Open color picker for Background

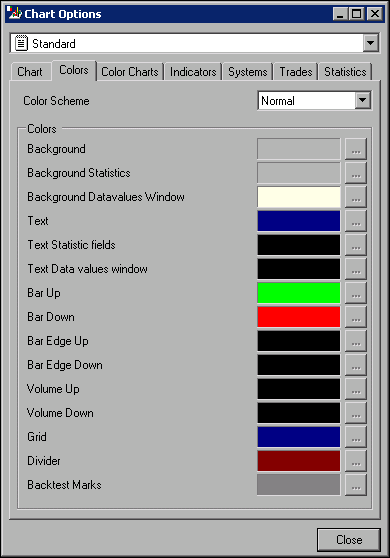[355, 149]
